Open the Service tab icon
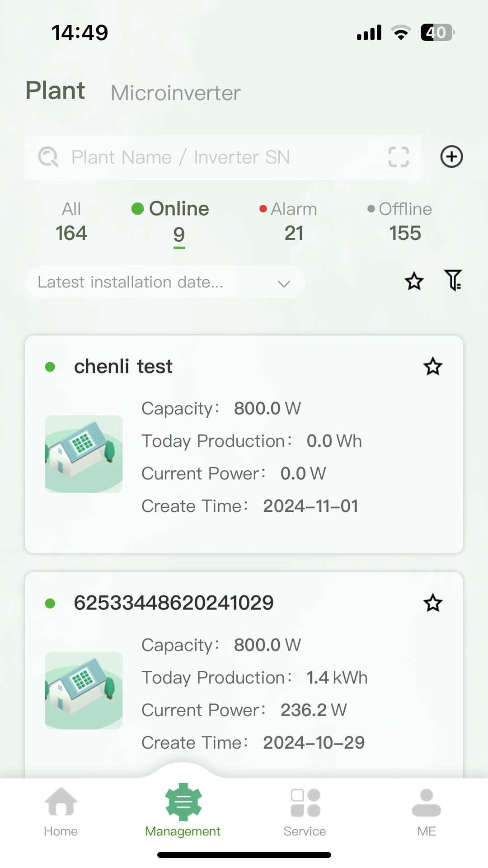This screenshot has width=488, height=868. pos(305,803)
